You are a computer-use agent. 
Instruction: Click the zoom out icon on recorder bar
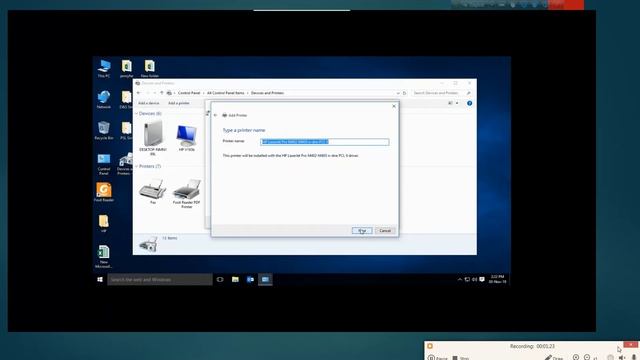pos(587,357)
